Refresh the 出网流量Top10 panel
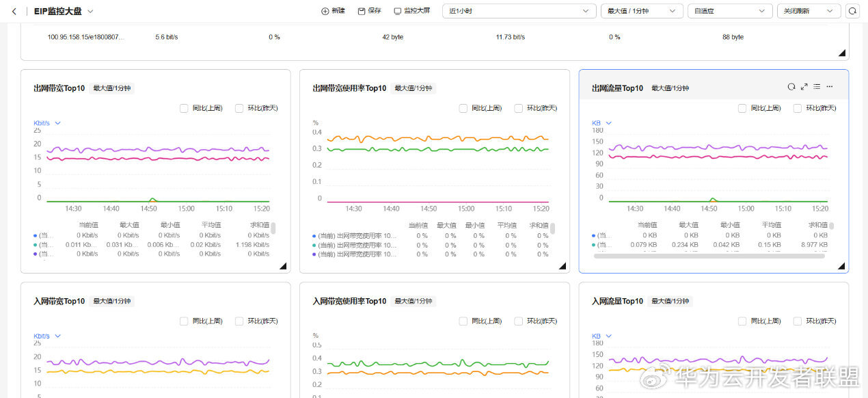868x398 pixels. 791,87
